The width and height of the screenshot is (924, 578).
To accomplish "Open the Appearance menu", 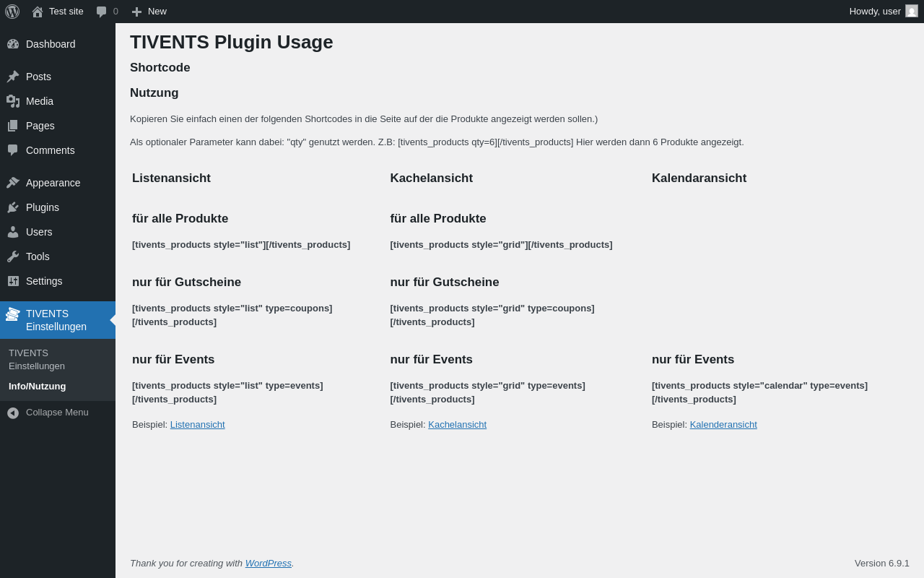I will [58, 183].
